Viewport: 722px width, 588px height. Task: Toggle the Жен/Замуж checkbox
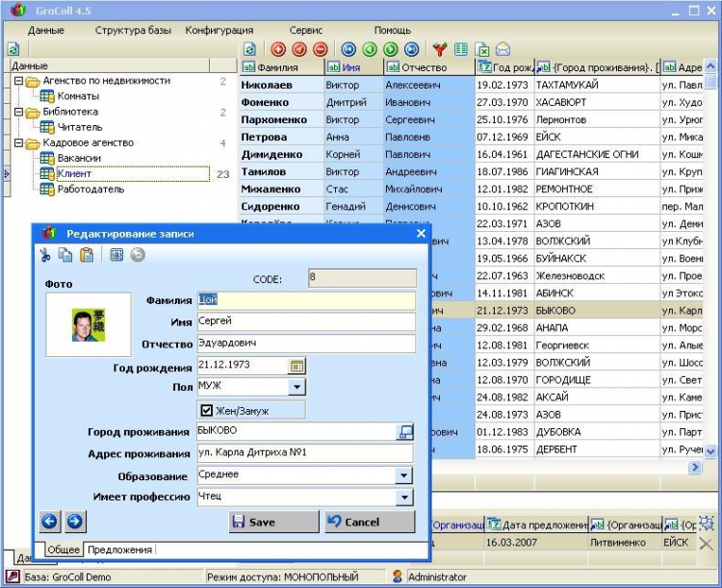(207, 410)
